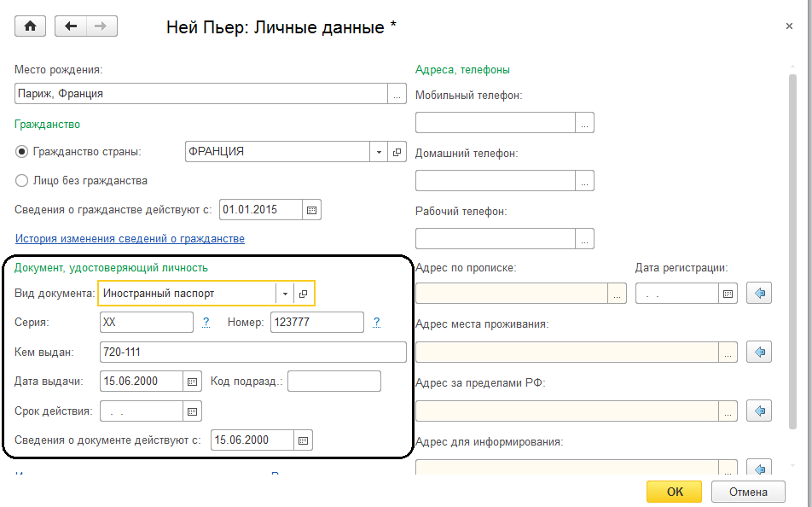Open calendar picker for Дата выдачи

click(x=193, y=382)
